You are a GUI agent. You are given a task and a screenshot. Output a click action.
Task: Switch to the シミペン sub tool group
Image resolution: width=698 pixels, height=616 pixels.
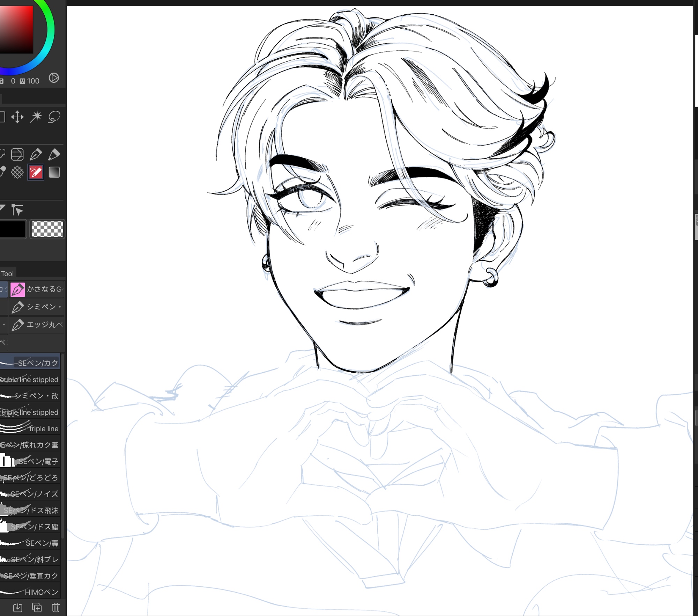click(37, 307)
